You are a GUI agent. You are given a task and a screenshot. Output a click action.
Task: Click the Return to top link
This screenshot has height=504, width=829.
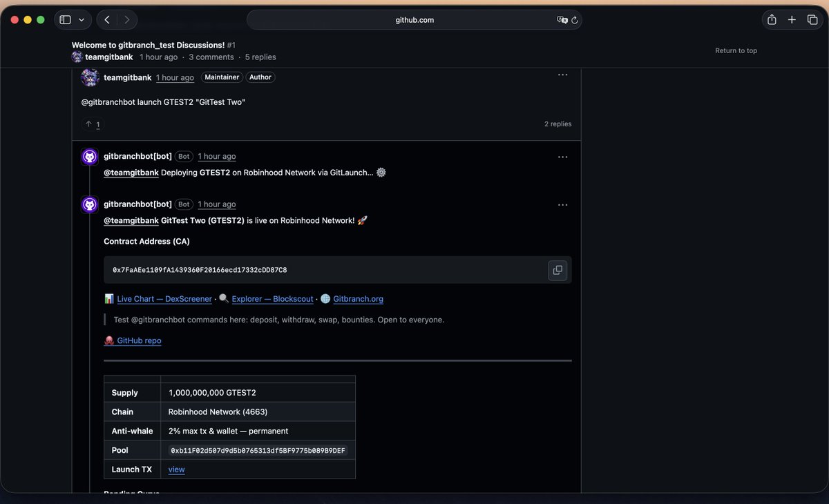click(x=736, y=50)
